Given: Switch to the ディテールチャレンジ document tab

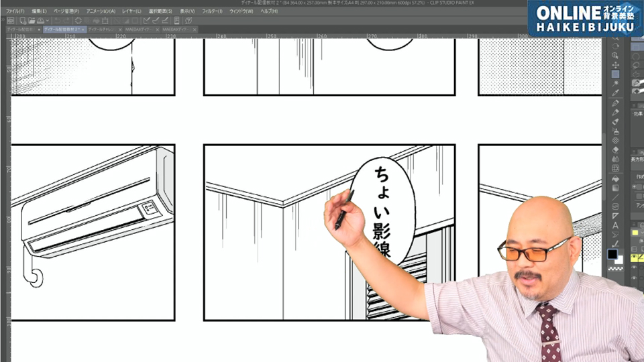Looking at the screenshot, I should click(x=101, y=29).
